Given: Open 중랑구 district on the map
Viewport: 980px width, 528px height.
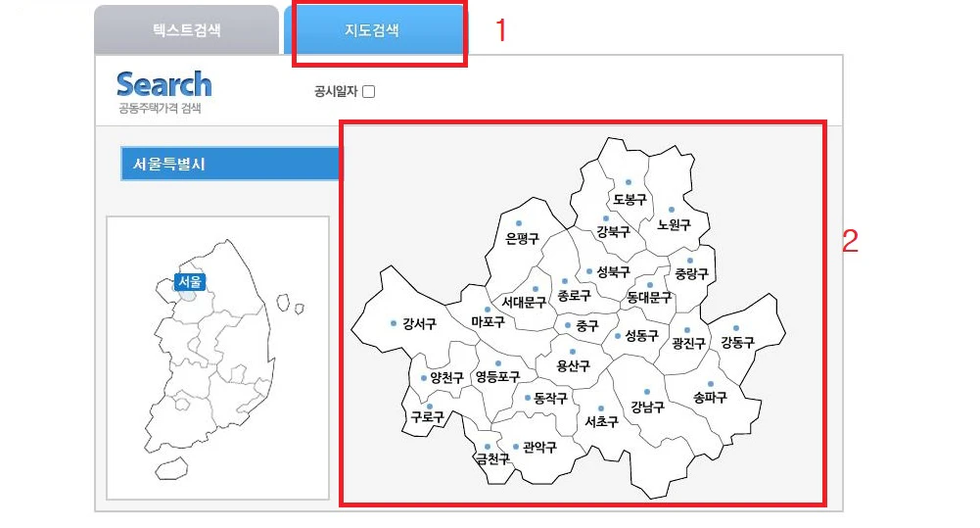Looking at the screenshot, I should coord(692,273).
